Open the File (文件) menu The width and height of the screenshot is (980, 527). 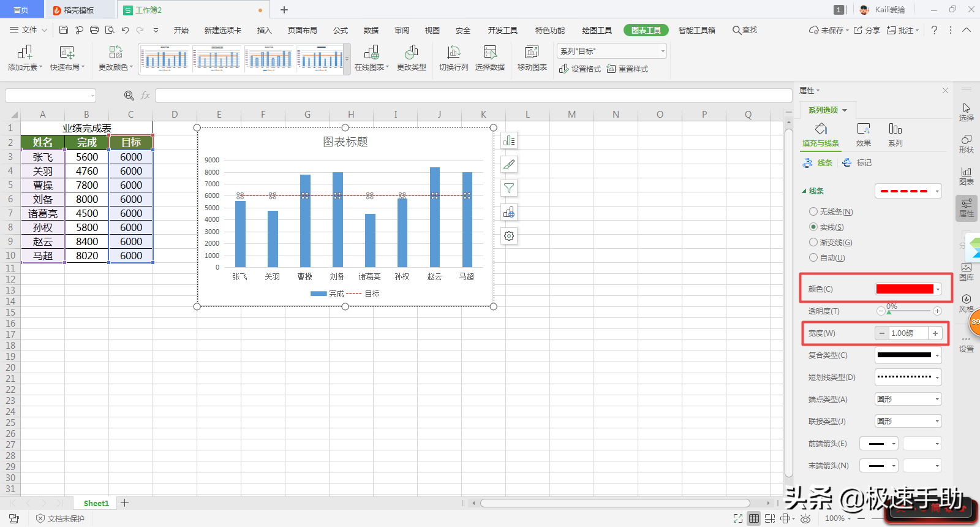pyautogui.click(x=28, y=30)
